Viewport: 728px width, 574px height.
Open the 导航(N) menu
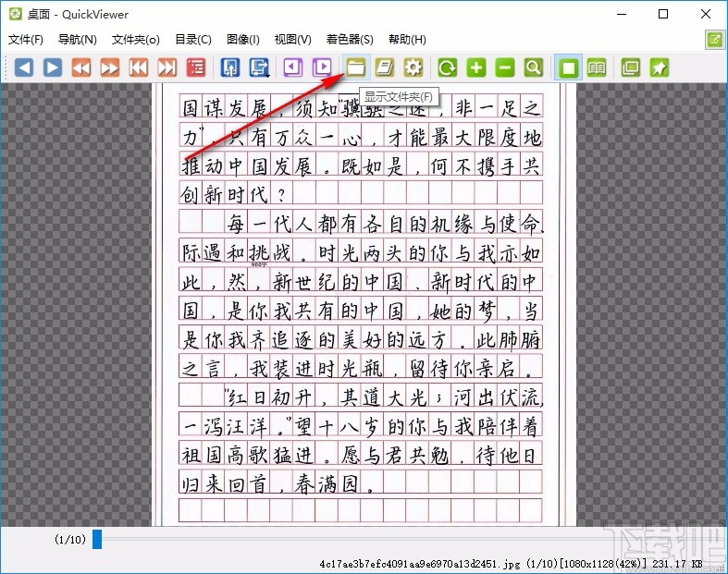coord(77,40)
